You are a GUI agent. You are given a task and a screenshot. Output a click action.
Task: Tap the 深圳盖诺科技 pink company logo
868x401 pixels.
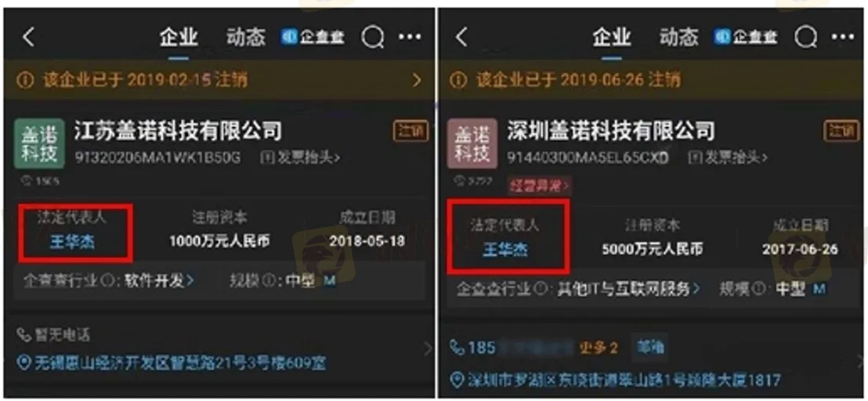point(472,144)
